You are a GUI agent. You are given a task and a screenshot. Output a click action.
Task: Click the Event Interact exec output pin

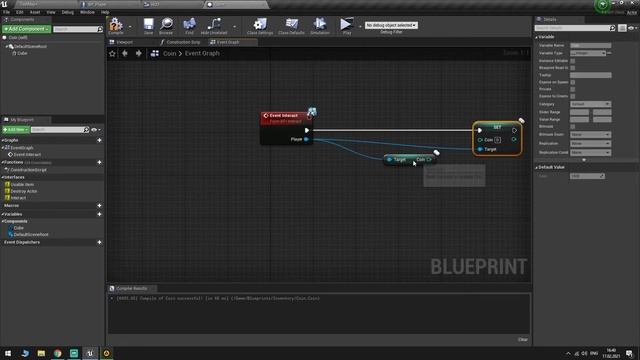tap(307, 130)
